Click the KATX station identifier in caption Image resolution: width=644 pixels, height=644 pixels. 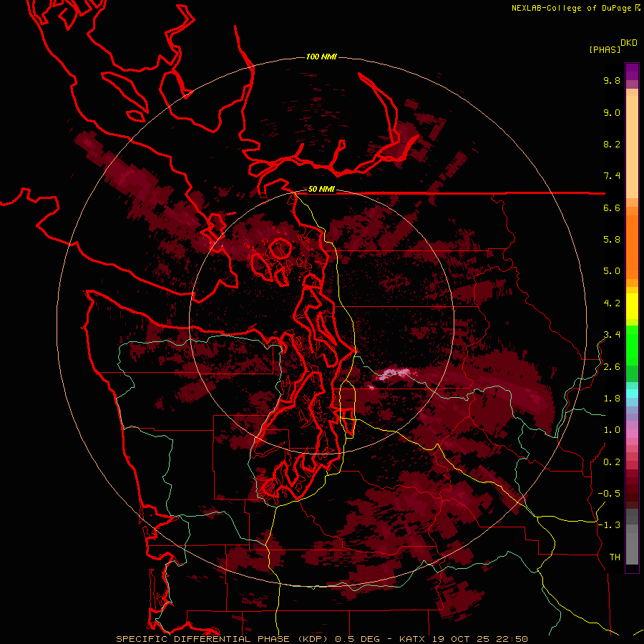point(413,639)
